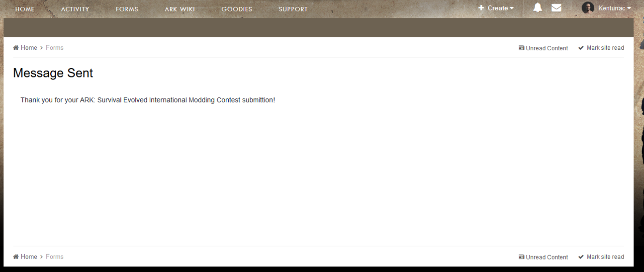The height and width of the screenshot is (272, 644).
Task: Click top Mark site read link
Action: point(601,48)
